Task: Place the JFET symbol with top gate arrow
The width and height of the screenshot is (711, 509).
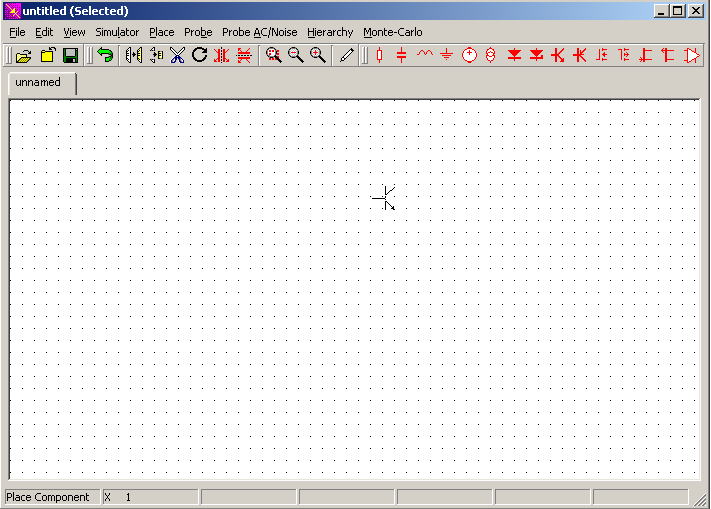Action: 667,55
